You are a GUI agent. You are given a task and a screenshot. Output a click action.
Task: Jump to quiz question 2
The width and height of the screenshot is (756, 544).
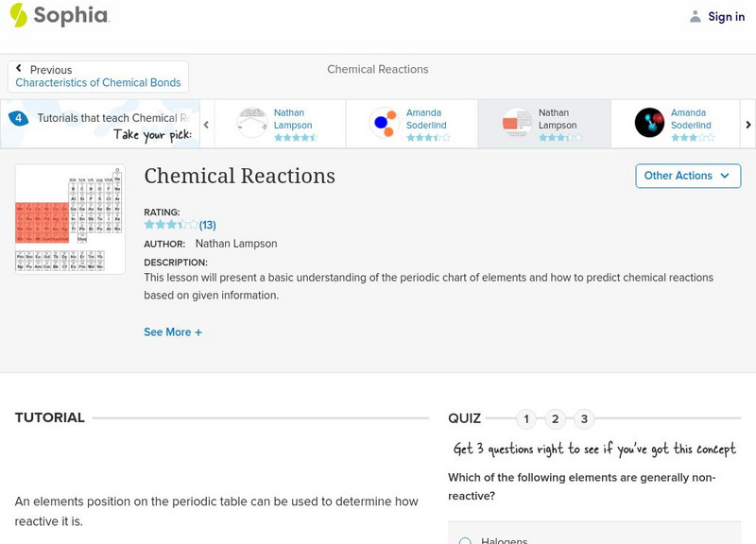[556, 418]
